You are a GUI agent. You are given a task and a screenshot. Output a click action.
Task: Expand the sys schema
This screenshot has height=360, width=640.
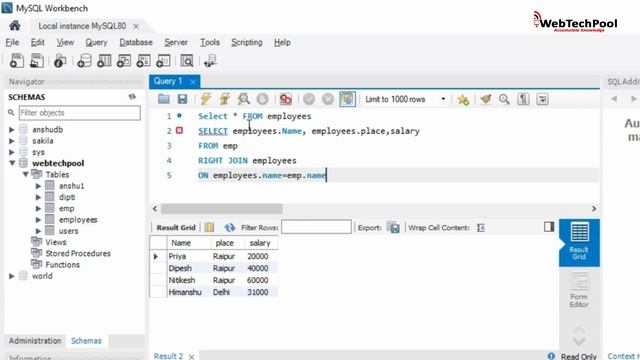[x=11, y=152]
